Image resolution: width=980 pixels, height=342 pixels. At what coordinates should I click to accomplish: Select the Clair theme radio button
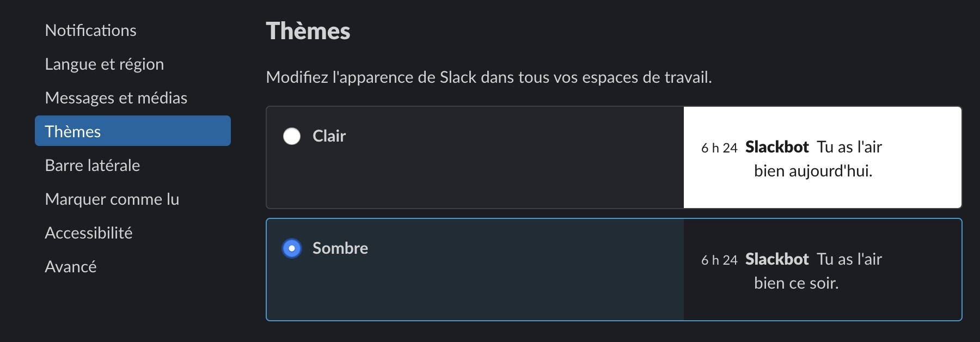click(292, 136)
